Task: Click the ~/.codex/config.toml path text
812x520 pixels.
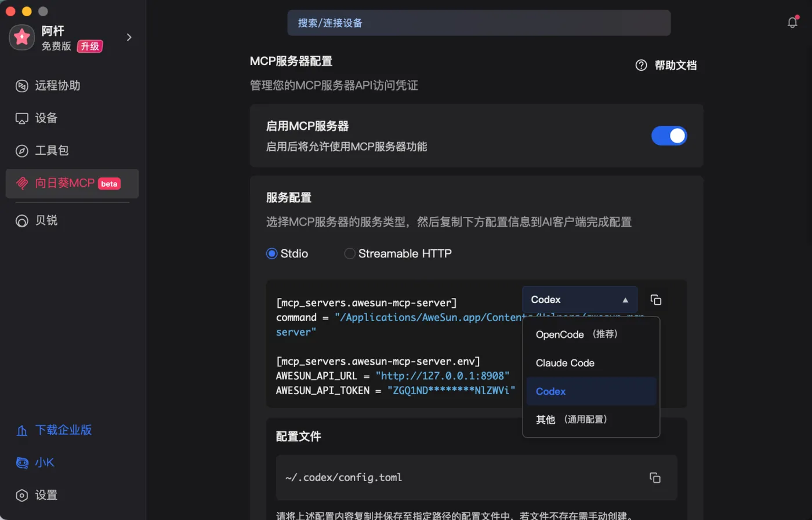Action: click(344, 478)
